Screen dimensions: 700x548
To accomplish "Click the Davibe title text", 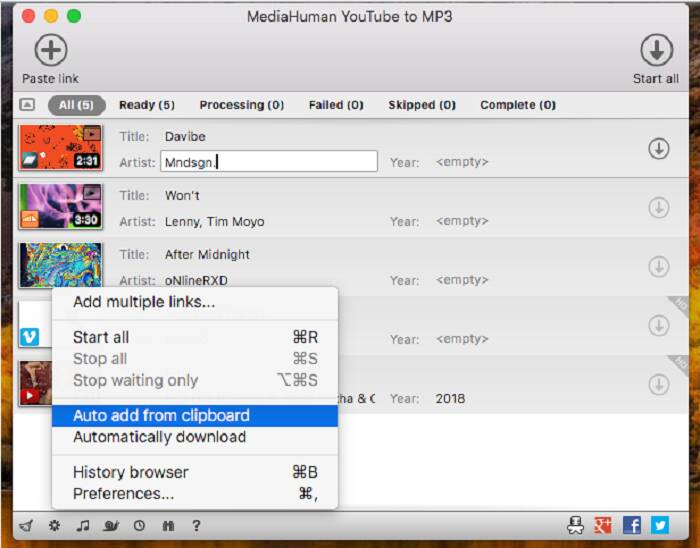I will [185, 137].
